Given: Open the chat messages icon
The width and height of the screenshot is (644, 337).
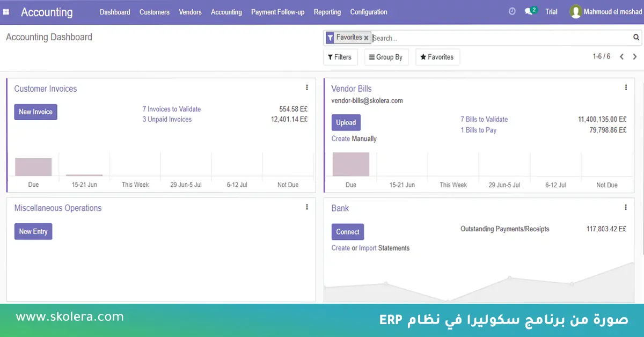Looking at the screenshot, I should pos(530,12).
